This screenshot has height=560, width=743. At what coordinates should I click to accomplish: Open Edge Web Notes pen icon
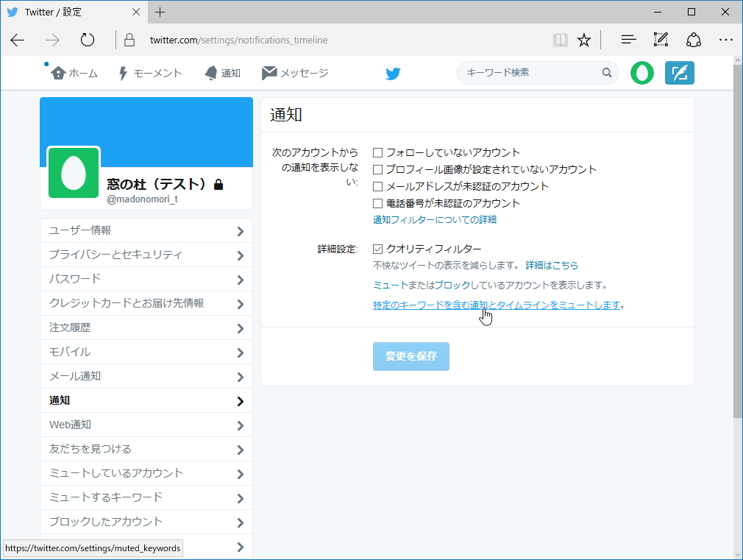(660, 40)
